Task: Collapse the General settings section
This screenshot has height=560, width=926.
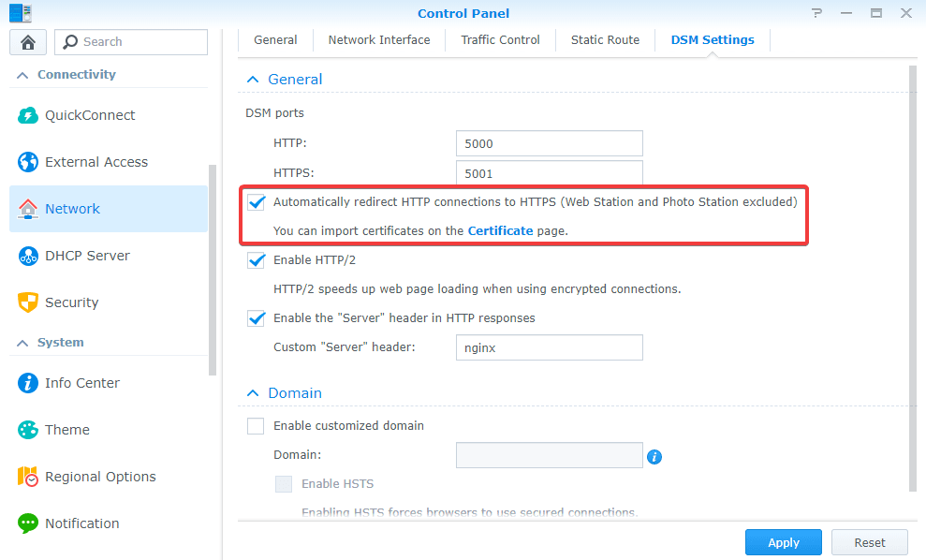Action: [x=252, y=81]
